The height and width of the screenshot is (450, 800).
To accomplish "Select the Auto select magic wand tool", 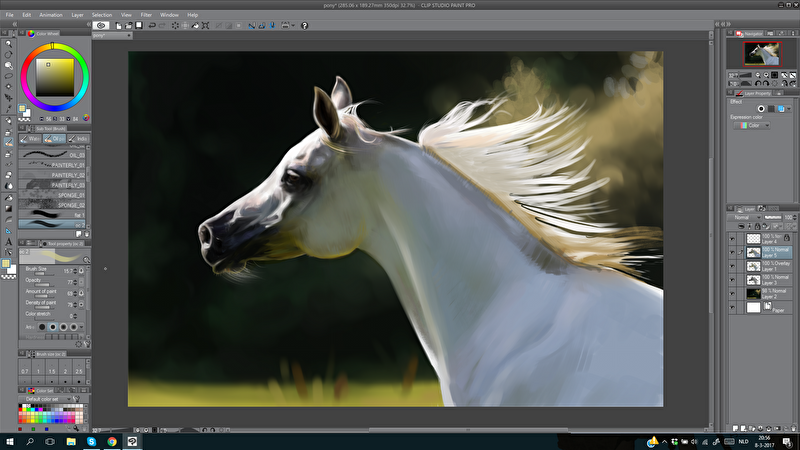I will (8, 87).
